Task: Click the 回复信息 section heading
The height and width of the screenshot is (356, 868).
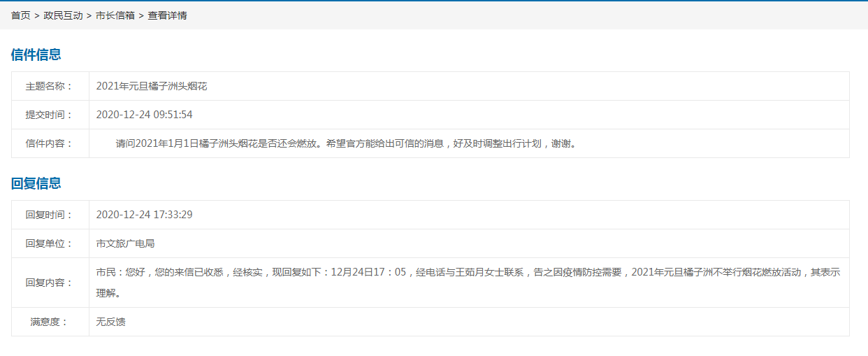Action: click(36, 183)
